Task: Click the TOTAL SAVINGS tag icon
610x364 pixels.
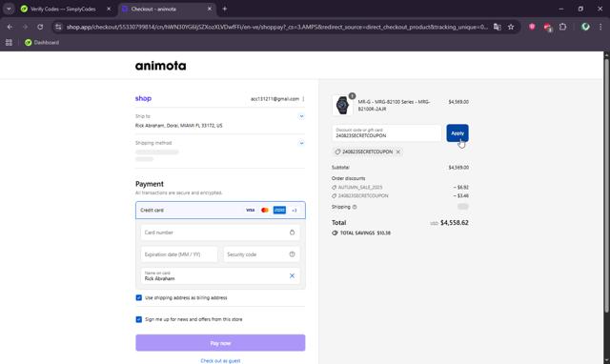Action: click(335, 233)
